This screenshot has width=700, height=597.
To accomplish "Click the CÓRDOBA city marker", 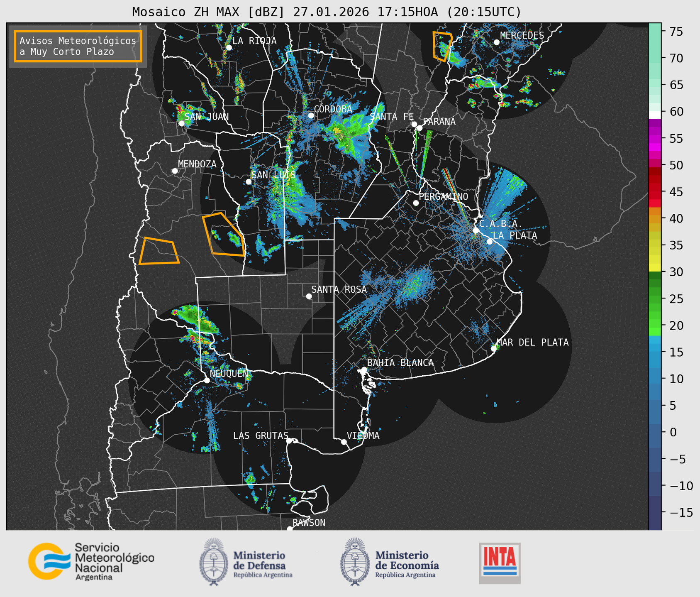I will pyautogui.click(x=311, y=115).
